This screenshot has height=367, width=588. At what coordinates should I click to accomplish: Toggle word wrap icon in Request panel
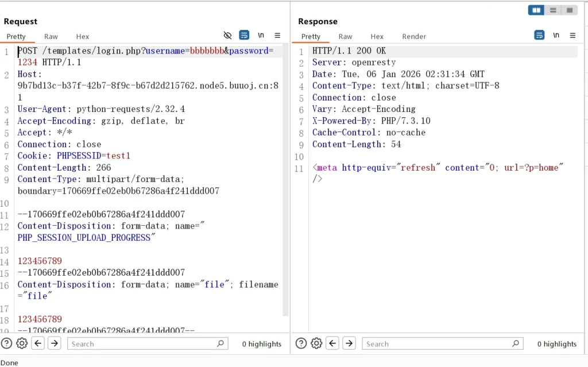pos(244,36)
